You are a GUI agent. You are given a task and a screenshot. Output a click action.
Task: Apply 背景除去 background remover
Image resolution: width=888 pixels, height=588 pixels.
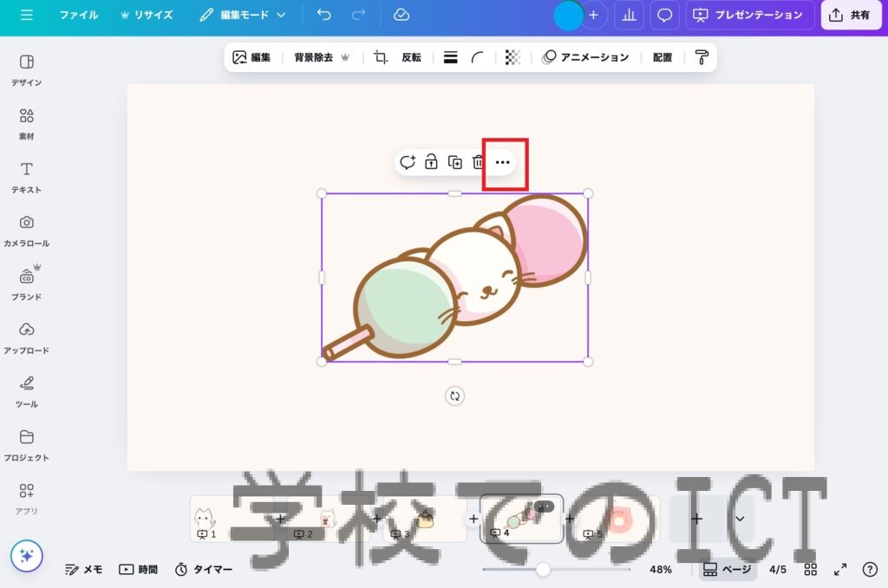(x=322, y=57)
